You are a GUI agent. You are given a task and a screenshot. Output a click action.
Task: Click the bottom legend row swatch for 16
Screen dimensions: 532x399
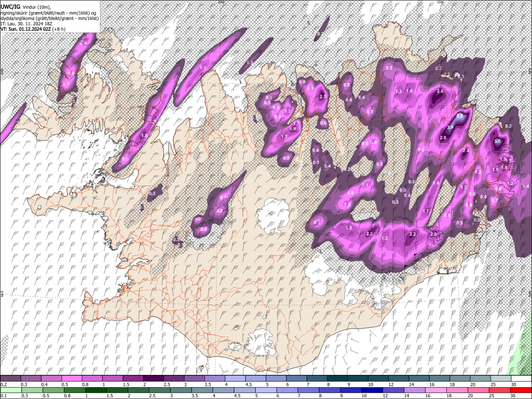[x=436, y=390]
